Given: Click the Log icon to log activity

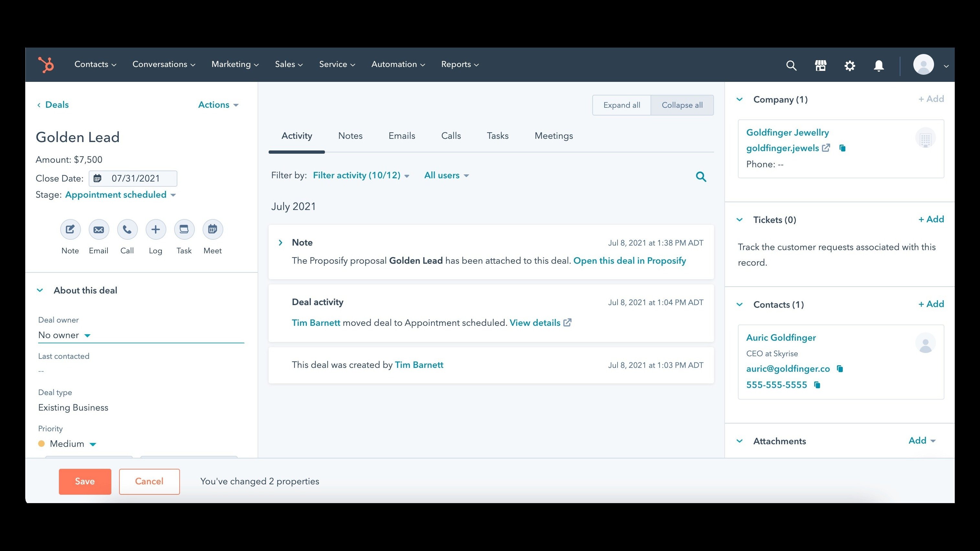Looking at the screenshot, I should click(155, 229).
